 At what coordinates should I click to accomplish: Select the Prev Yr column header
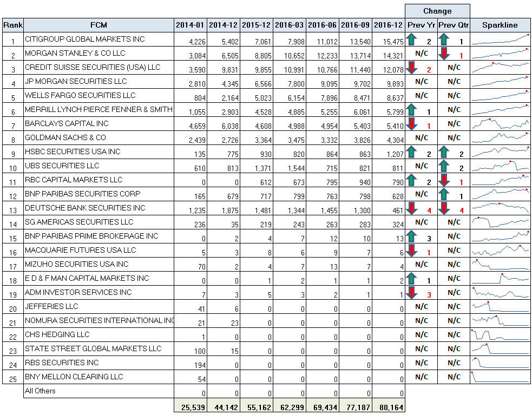[422, 25]
